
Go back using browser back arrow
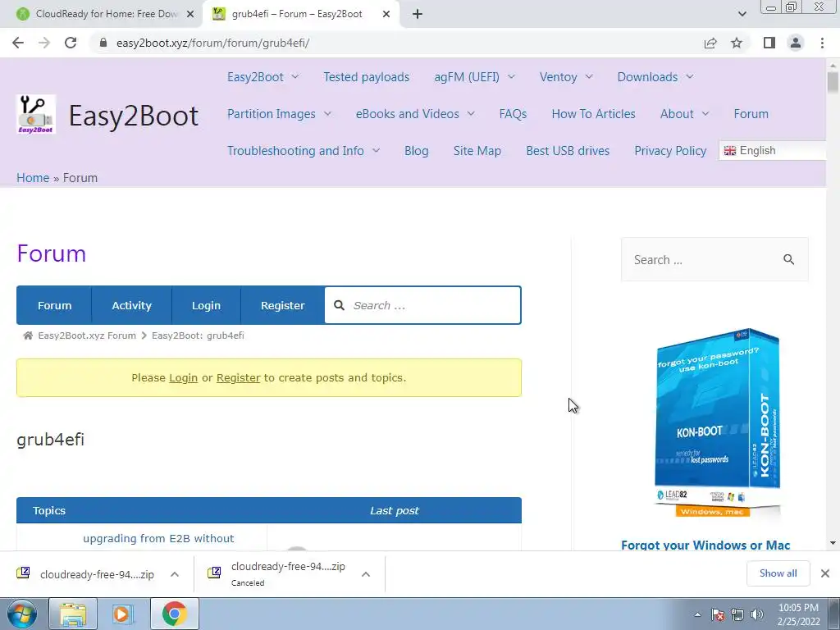18,43
